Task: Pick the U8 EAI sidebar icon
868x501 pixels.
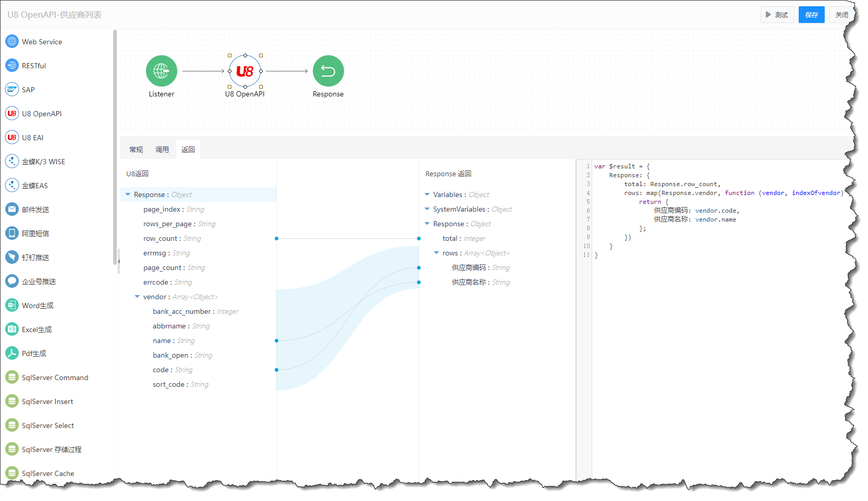Action: click(12, 137)
